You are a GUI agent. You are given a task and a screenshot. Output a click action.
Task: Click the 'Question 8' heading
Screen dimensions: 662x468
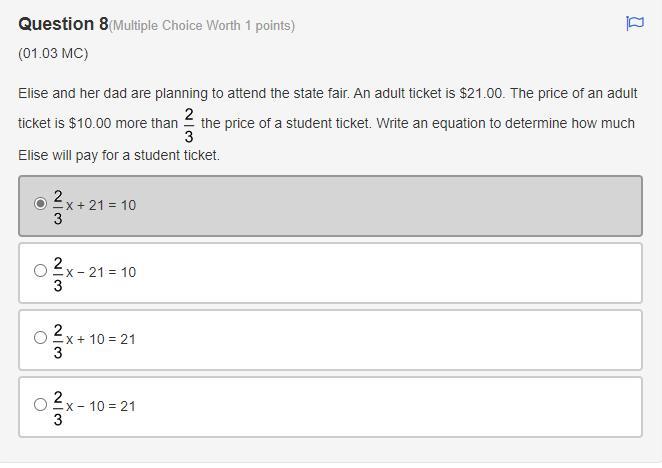(62, 24)
